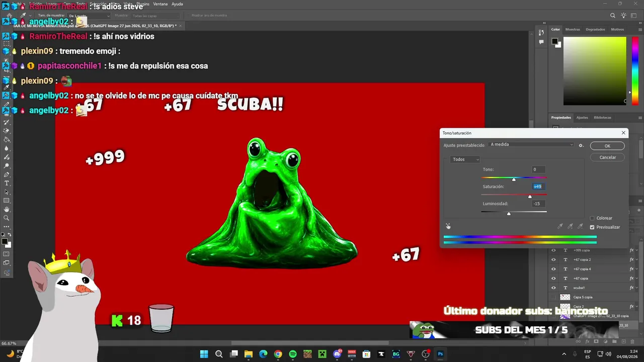Open the workspace switcher icon
The image size is (644, 362).
(x=633, y=16)
